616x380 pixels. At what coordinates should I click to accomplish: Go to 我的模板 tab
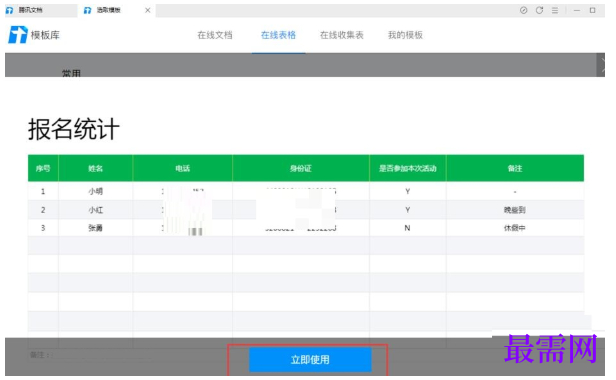coord(405,35)
